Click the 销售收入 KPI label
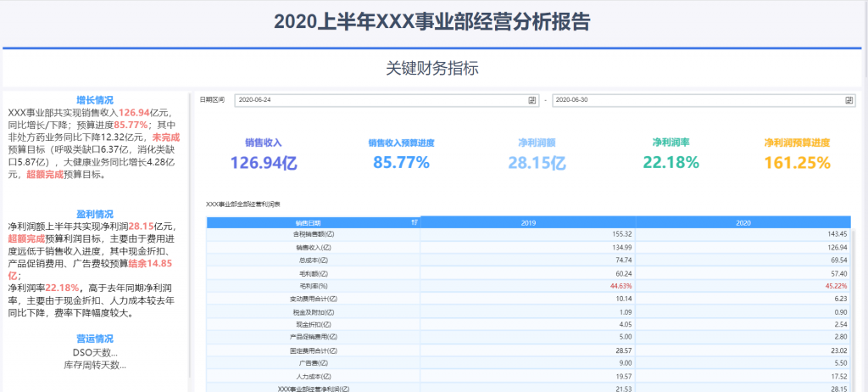 point(264,143)
